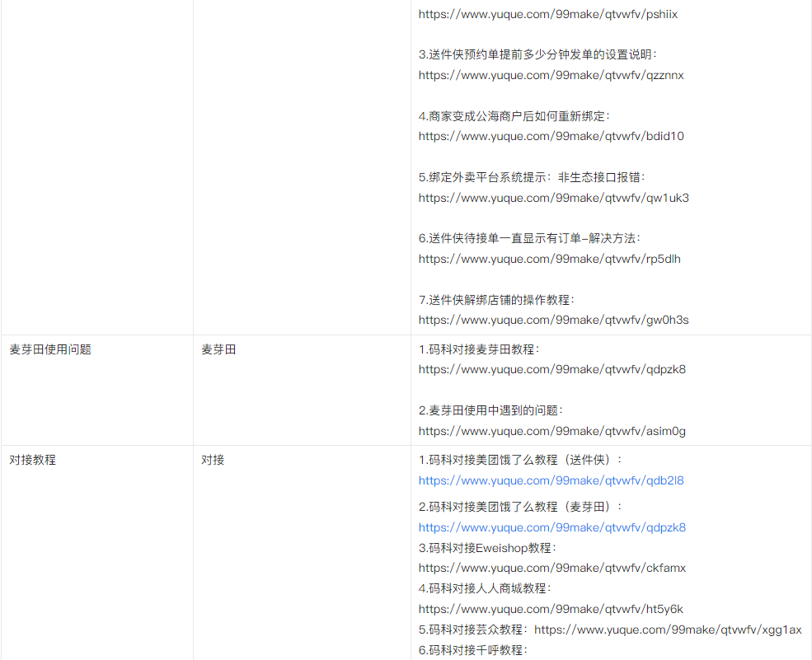
Task: Click the qw1uk3 yuque URL
Action: 554,198
